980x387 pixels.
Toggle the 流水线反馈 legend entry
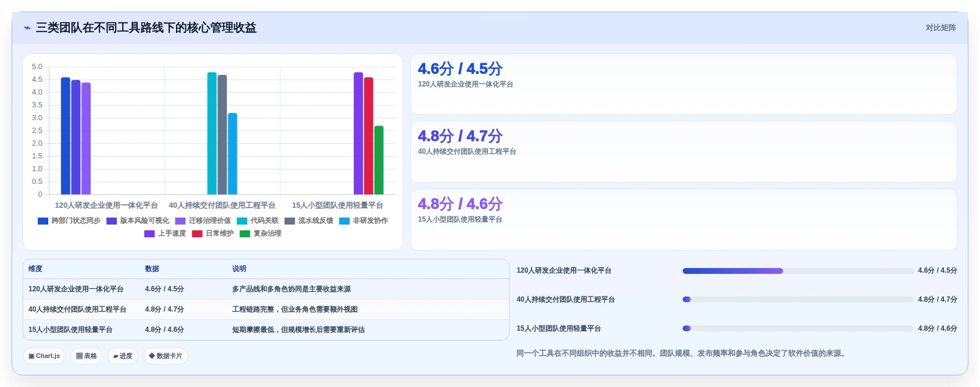309,220
